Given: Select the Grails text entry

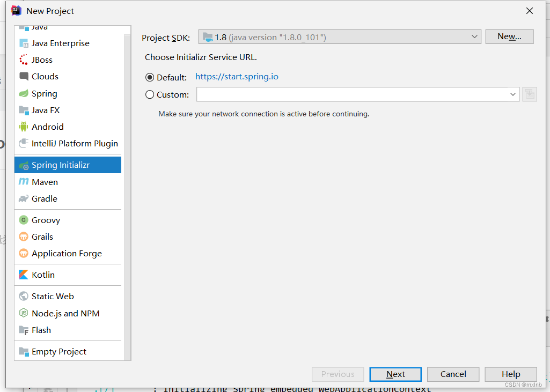Looking at the screenshot, I should (x=42, y=236).
